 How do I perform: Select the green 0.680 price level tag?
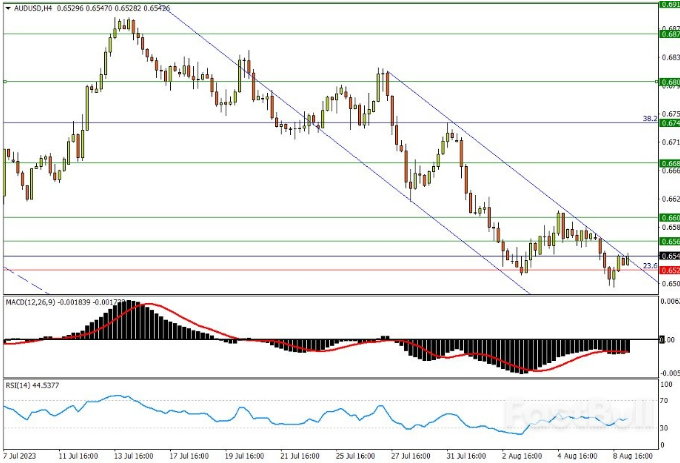668,81
